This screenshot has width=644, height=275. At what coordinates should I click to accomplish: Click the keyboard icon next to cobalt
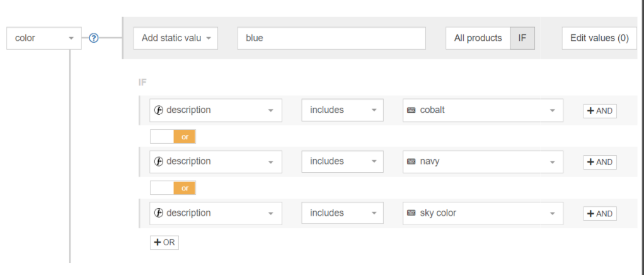411,110
